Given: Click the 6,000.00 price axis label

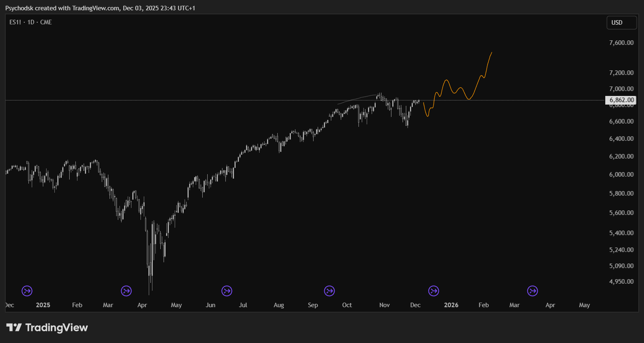Looking at the screenshot, I should pyautogui.click(x=621, y=175).
